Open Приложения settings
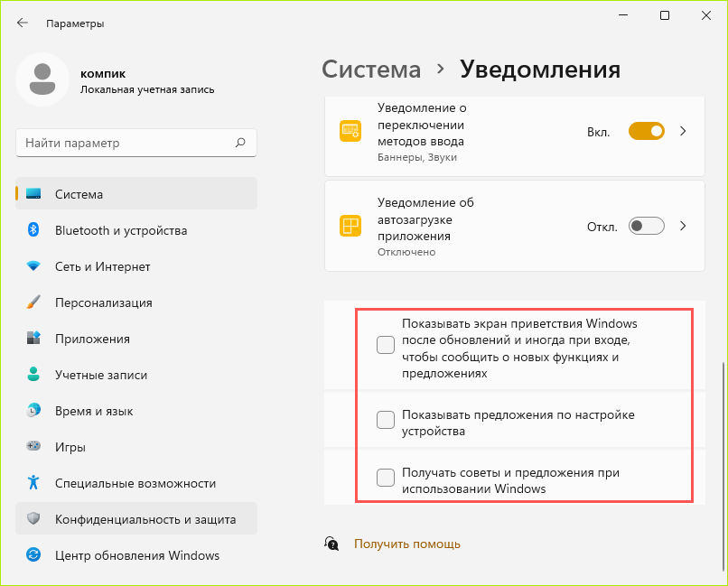 (136, 339)
